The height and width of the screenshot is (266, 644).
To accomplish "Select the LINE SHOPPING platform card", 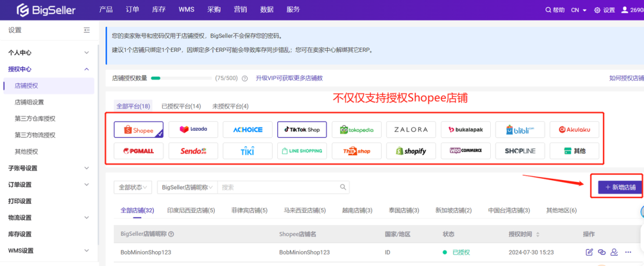I will (302, 151).
